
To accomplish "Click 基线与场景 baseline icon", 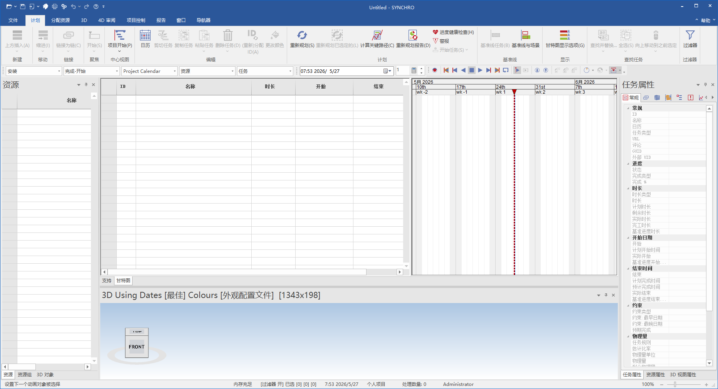I will [525, 38].
